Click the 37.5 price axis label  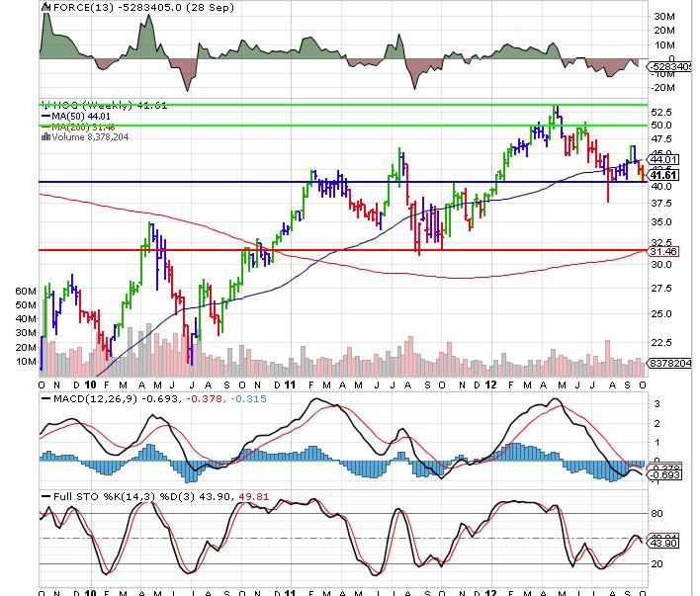(x=661, y=204)
